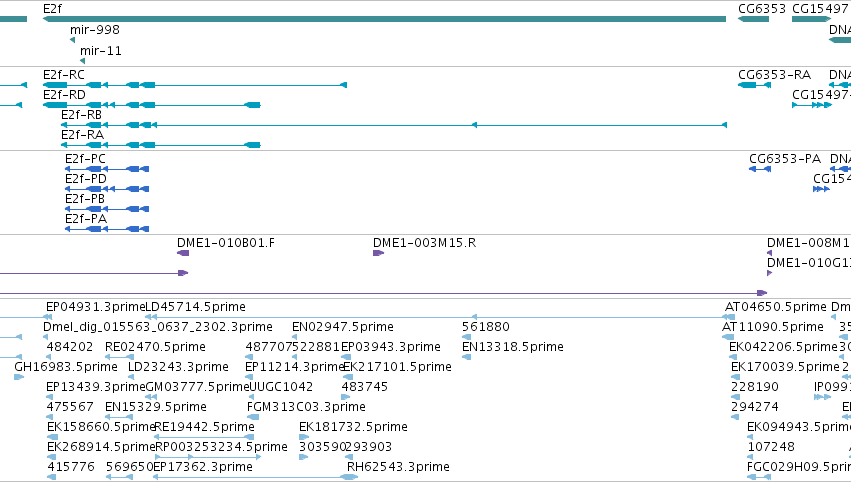Open the E2f-RB transcript
Image resolution: width=851 pixels, height=482 pixels.
[394, 125]
